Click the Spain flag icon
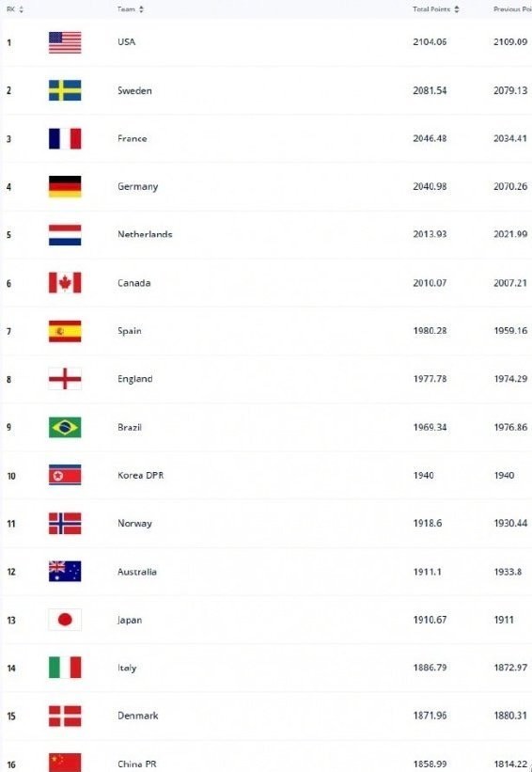 (65, 331)
